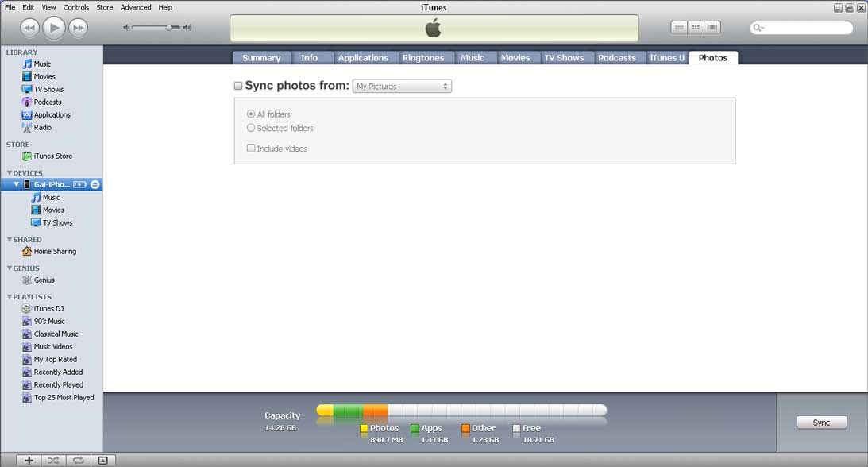This screenshot has height=467, width=868.
Task: Open the Classical Music playlist
Action: (x=56, y=334)
